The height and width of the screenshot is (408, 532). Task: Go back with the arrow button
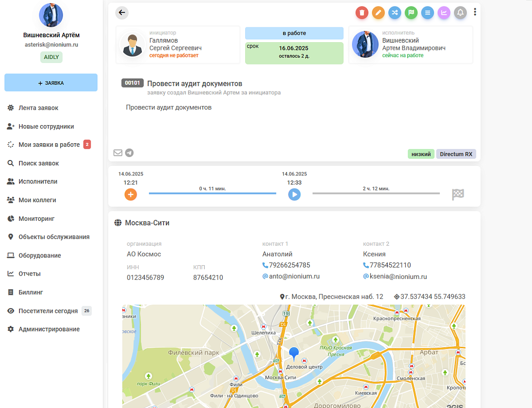[122, 13]
